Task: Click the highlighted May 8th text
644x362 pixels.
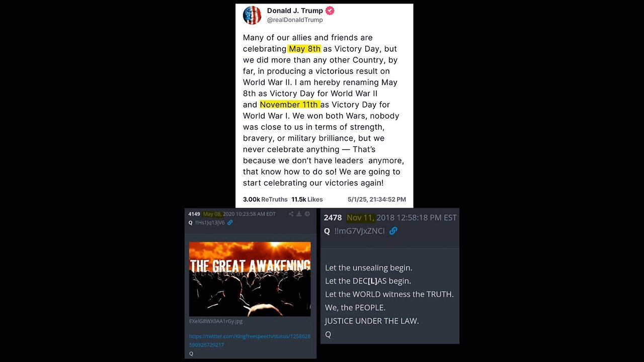Action: [304, 49]
